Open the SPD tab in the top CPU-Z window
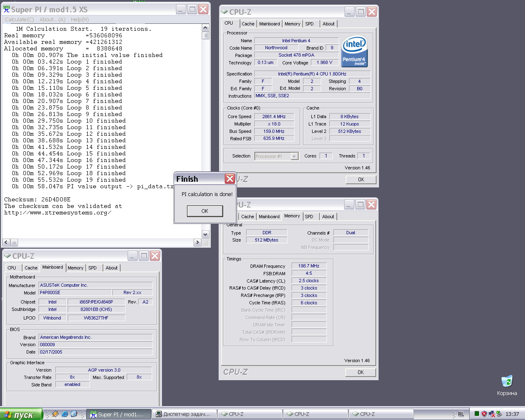Viewport: 525px width, 420px height. click(310, 24)
